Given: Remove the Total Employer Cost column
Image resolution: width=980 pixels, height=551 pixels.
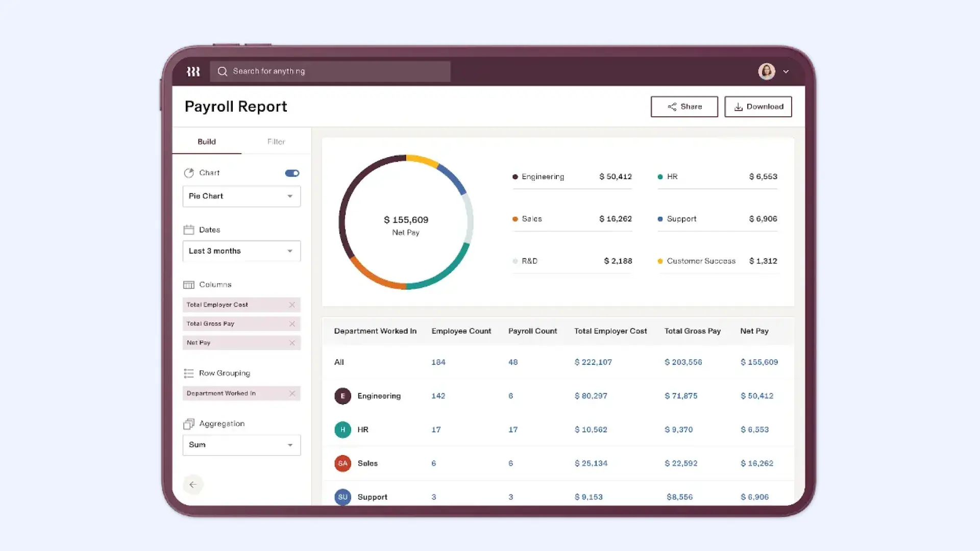Looking at the screenshot, I should point(292,305).
